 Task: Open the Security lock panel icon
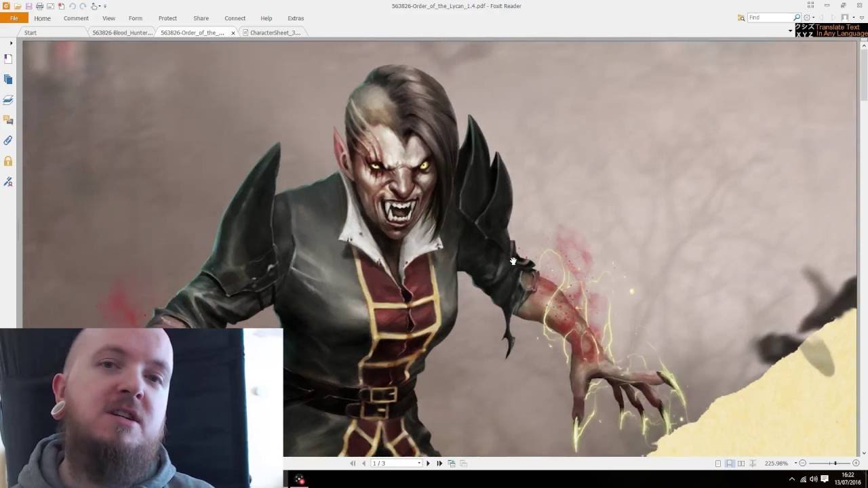point(8,161)
